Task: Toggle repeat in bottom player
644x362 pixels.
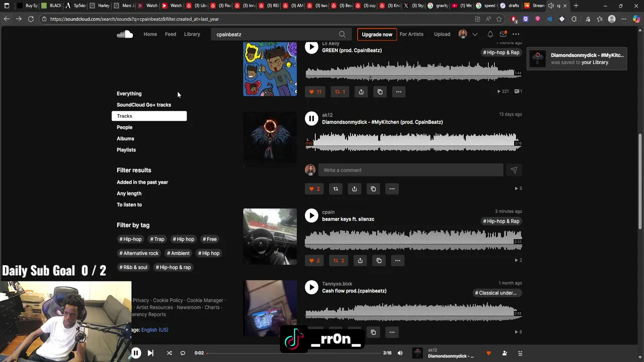Action: 183,353
